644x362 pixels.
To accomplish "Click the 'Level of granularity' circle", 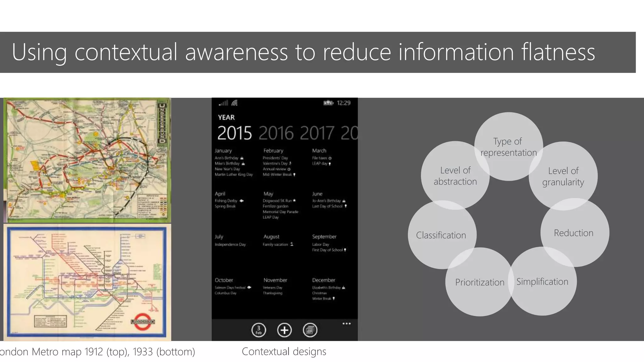I will [x=563, y=176].
